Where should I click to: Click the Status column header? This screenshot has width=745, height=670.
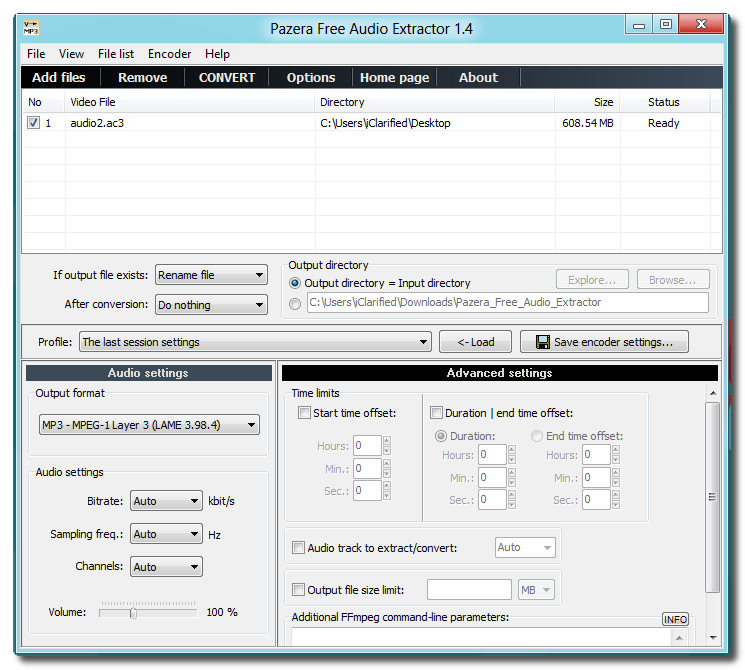point(665,102)
